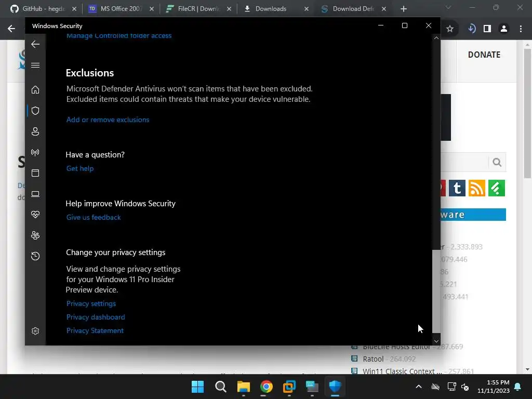Viewport: 532px width, 399px height.
Task: Open Family options sidebar icon
Action: tap(35, 235)
